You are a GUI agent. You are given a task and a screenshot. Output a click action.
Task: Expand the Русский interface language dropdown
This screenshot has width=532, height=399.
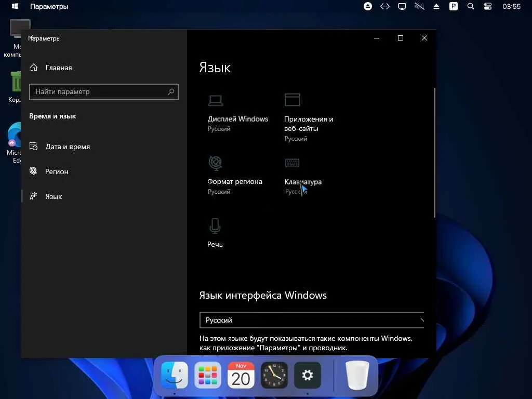point(312,320)
